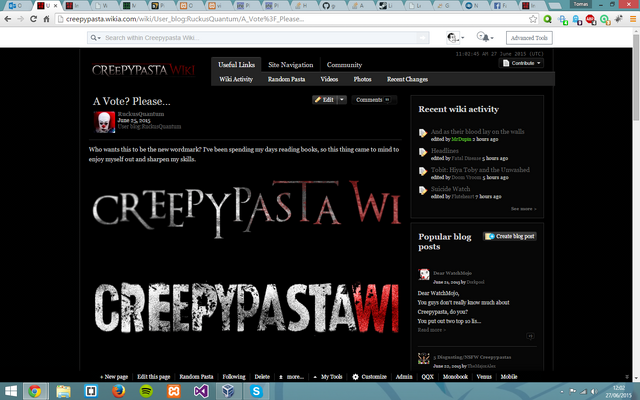Screen dimensions: 640x400
Task: Expand more... menu in bottom toolbar
Action: [x=291, y=377]
